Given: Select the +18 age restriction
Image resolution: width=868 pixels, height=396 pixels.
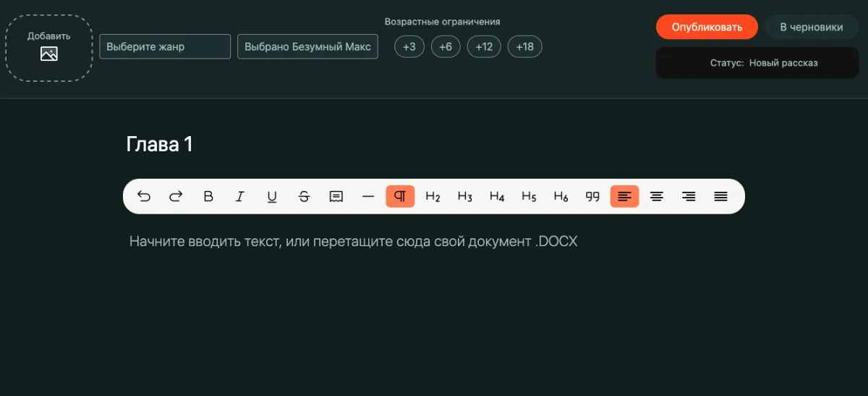Looking at the screenshot, I should [x=524, y=47].
